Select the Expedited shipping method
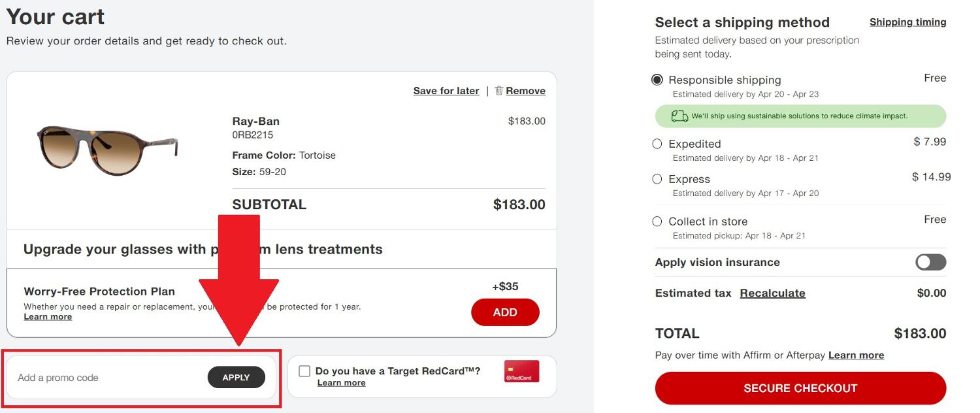This screenshot has width=980, height=413. pyautogui.click(x=657, y=144)
